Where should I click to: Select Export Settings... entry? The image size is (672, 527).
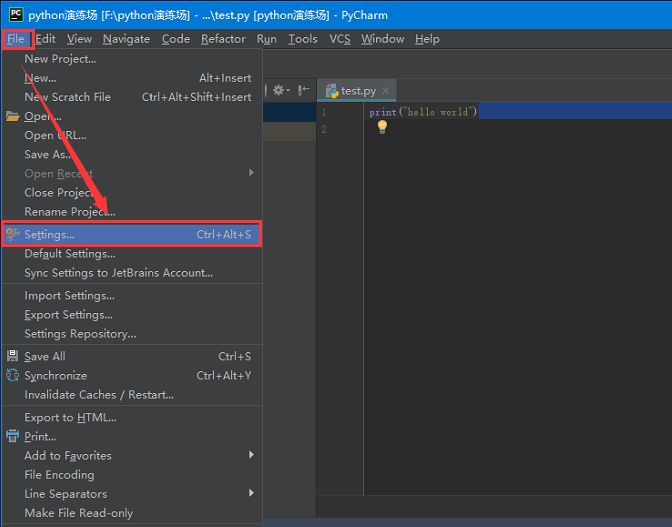pyautogui.click(x=132, y=314)
